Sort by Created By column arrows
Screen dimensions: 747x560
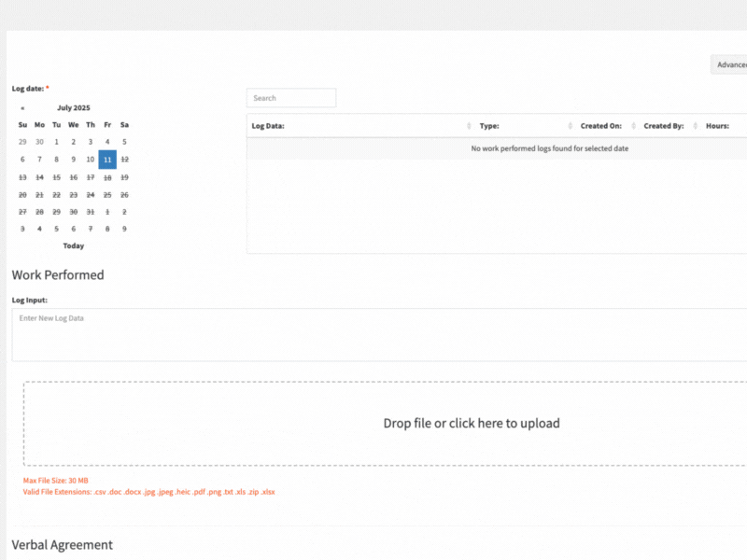(x=696, y=126)
